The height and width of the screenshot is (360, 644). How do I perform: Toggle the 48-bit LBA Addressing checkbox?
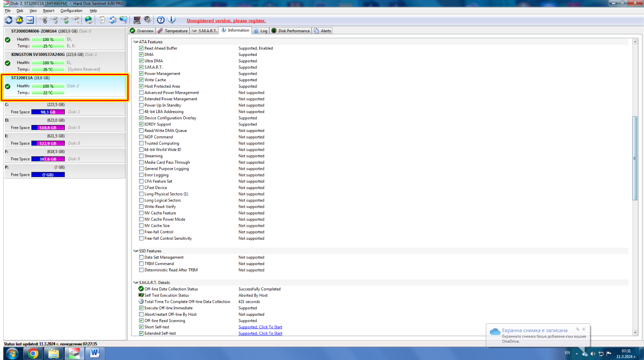tap(141, 112)
